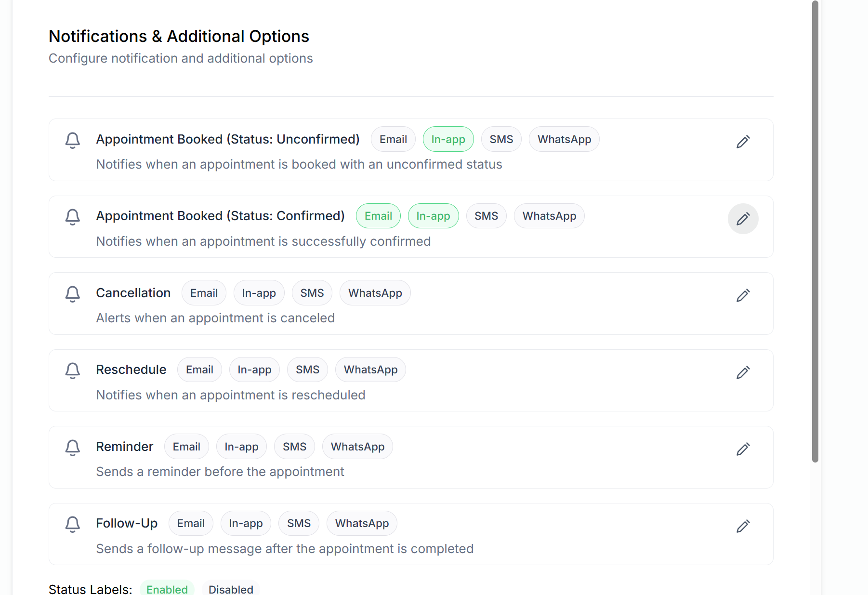The image size is (868, 595).
Task: Click the bell icon beside Follow-Up
Action: point(72,525)
